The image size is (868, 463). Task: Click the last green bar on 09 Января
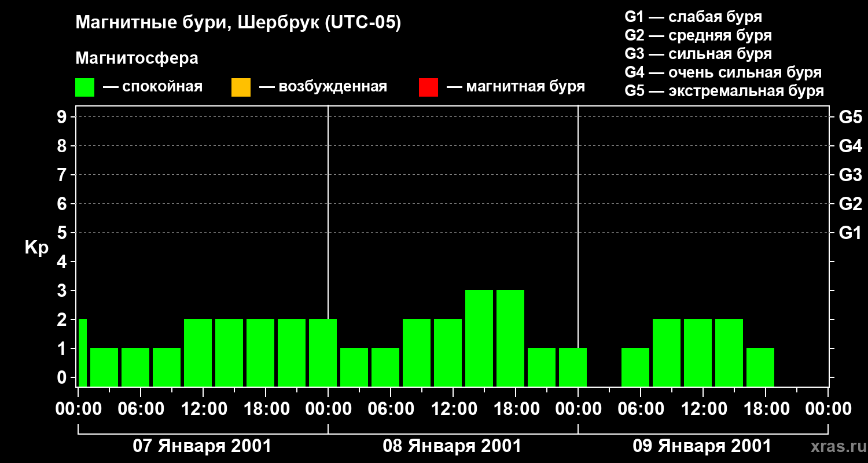[760, 367]
